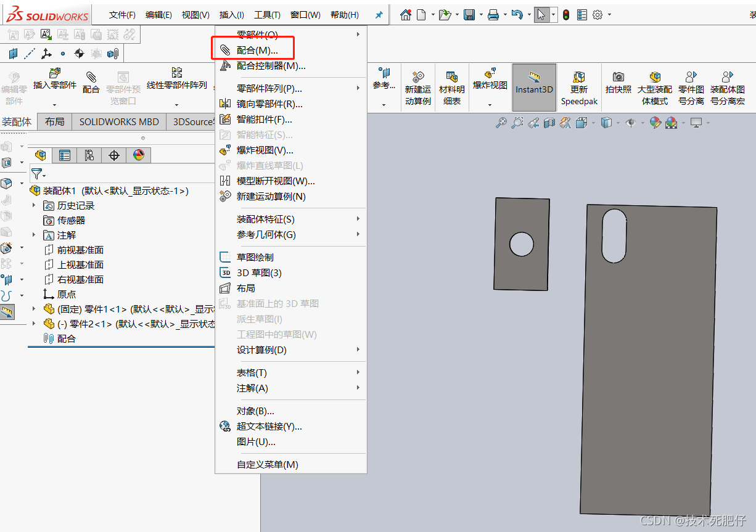Click 零件图号分离 button
Screen dimensions: 756x532
(691, 88)
